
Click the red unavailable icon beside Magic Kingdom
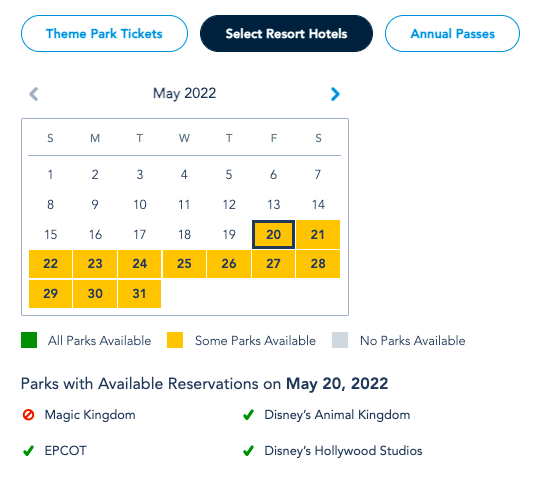pos(28,415)
